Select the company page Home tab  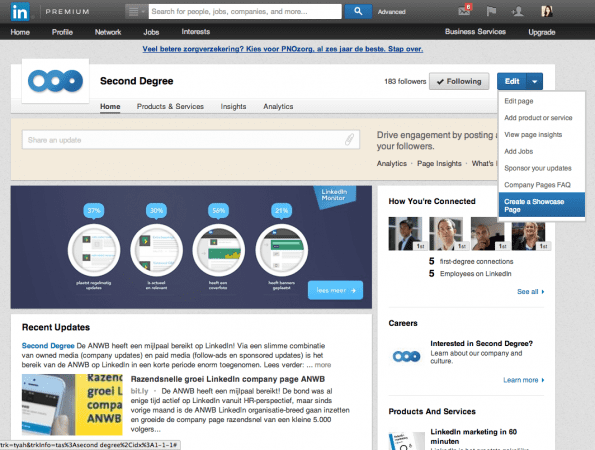(110, 107)
